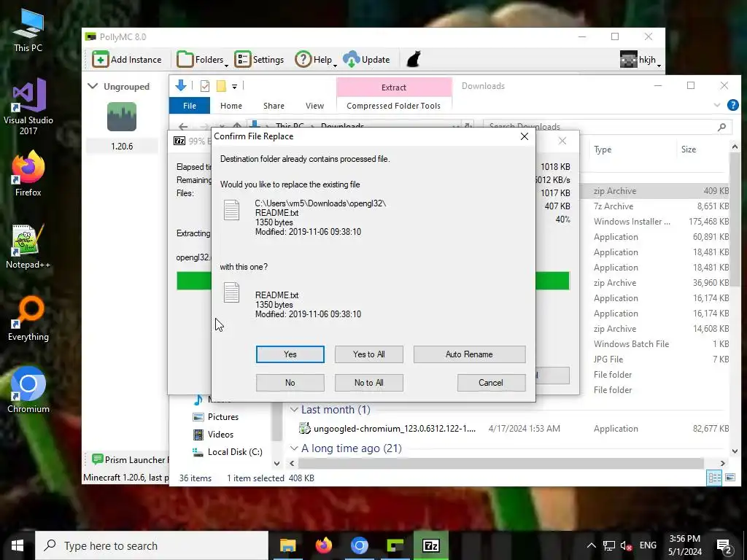
Task: Open the Help menu in PollyMC
Action: 316,60
